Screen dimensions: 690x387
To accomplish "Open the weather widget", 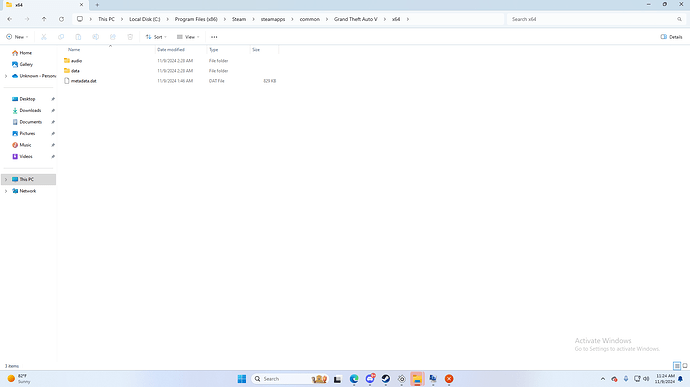I will (x=19, y=379).
